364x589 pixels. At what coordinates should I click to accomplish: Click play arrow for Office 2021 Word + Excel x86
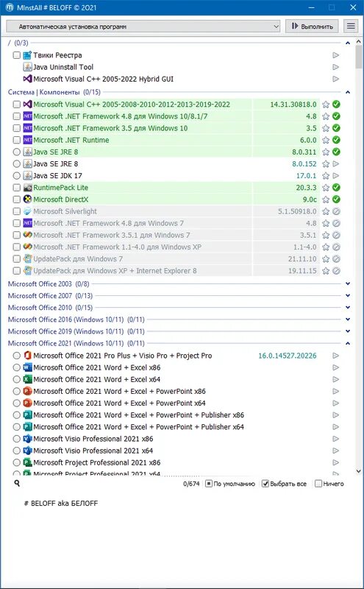click(336, 367)
